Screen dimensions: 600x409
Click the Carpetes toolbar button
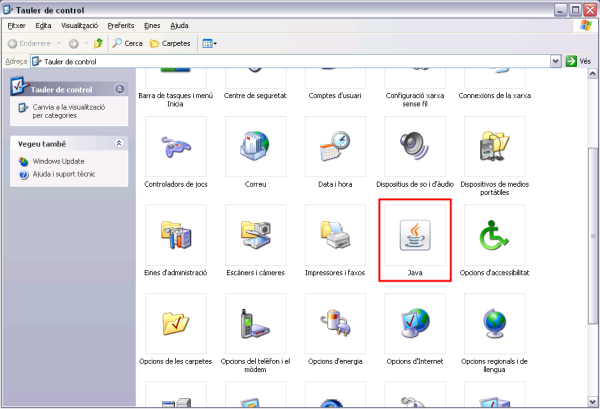(x=170, y=43)
